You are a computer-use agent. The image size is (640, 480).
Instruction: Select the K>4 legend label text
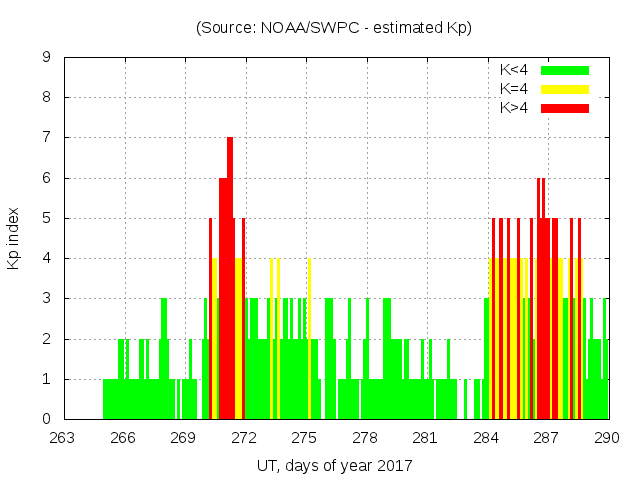click(514, 108)
